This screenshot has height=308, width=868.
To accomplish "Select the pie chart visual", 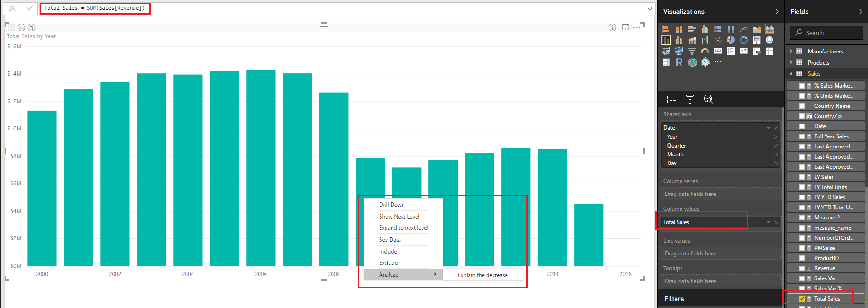I will 731,40.
